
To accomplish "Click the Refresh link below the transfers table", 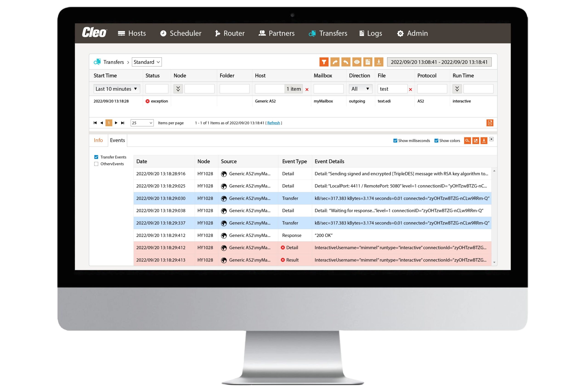I will pos(273,123).
